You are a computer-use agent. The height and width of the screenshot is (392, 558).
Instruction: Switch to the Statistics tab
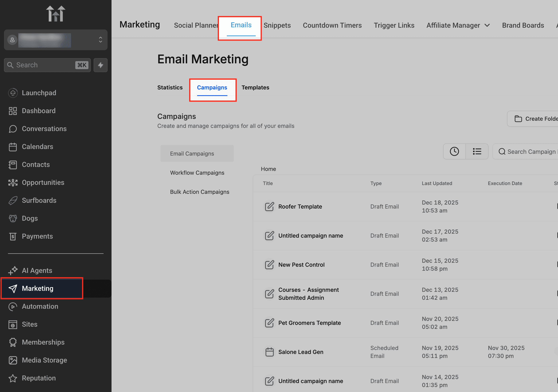click(170, 87)
